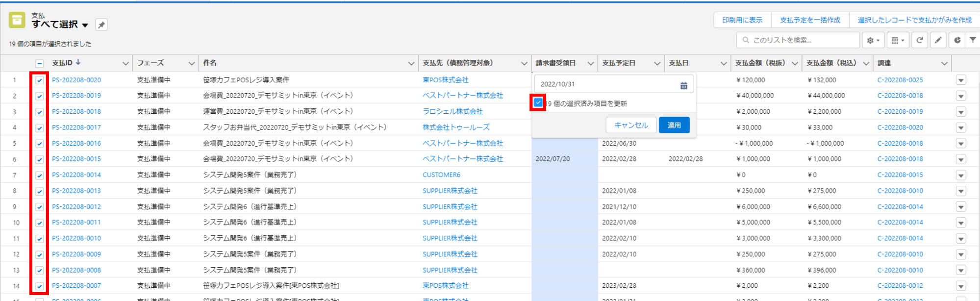The image size is (980, 301).
Task: Open payment record PS-202208-0018
Action: [x=76, y=111]
